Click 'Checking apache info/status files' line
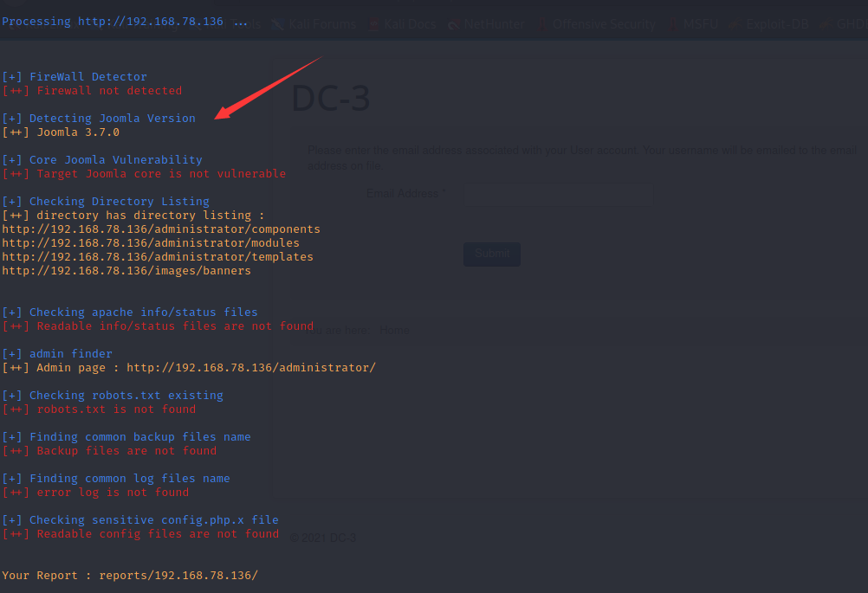Viewport: 868px width, 593px height. (x=130, y=312)
